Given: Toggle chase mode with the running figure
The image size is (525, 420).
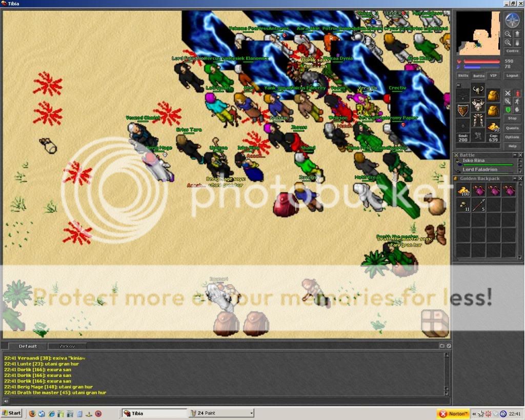Looking at the screenshot, I should point(517,102).
